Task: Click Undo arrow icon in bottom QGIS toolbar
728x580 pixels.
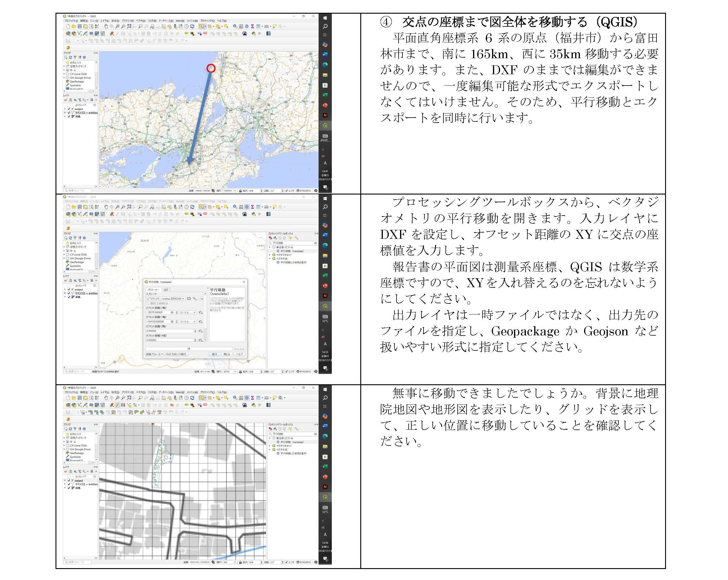Action: click(172, 405)
